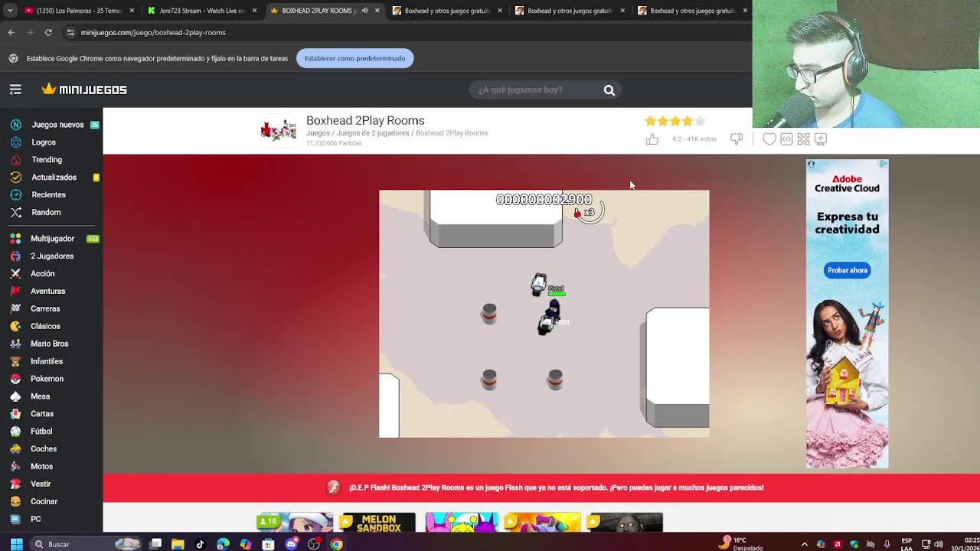Image resolution: width=980 pixels, height=551 pixels.
Task: Open TikTok from the taskbar
Action: (x=200, y=544)
